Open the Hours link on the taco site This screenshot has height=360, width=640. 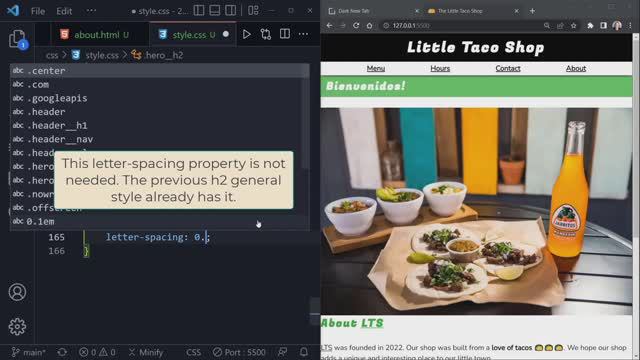point(440,68)
